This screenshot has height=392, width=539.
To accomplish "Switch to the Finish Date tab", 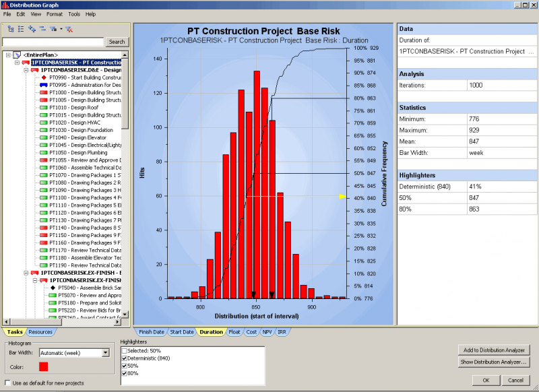I will click(151, 332).
